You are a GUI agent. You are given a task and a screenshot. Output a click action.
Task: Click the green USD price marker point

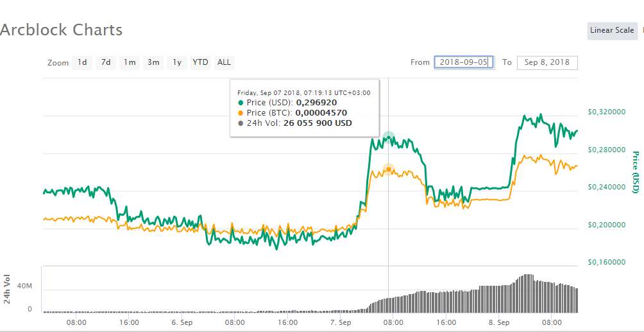(x=389, y=137)
